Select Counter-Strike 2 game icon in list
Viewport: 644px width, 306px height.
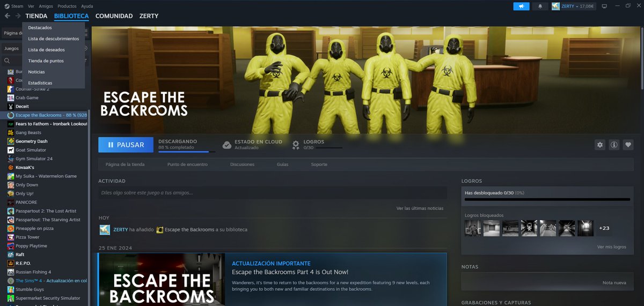coord(11,89)
